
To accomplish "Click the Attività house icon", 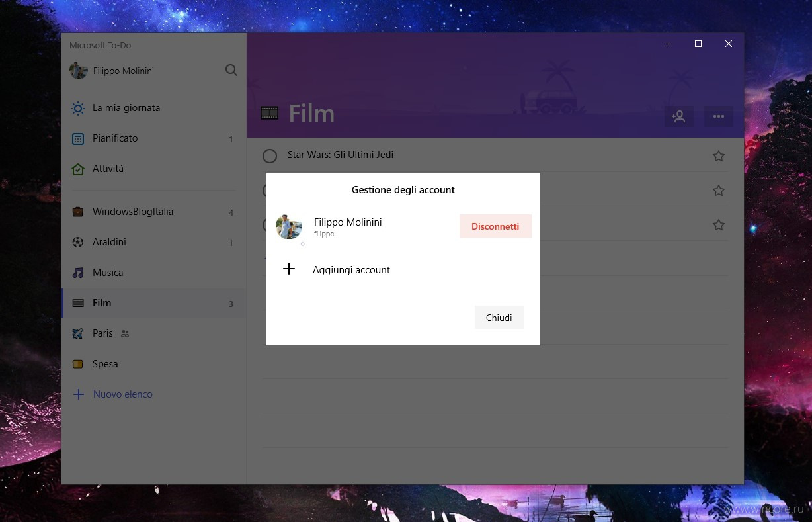I will click(78, 169).
